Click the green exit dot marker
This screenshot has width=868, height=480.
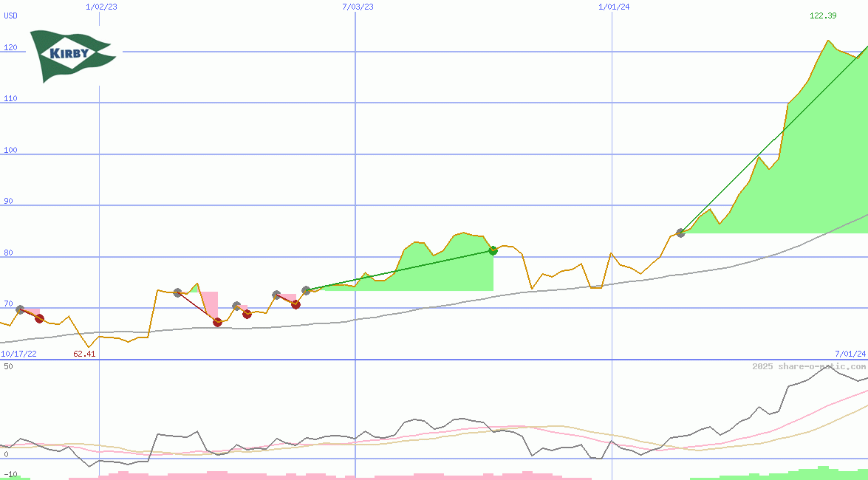pos(493,251)
